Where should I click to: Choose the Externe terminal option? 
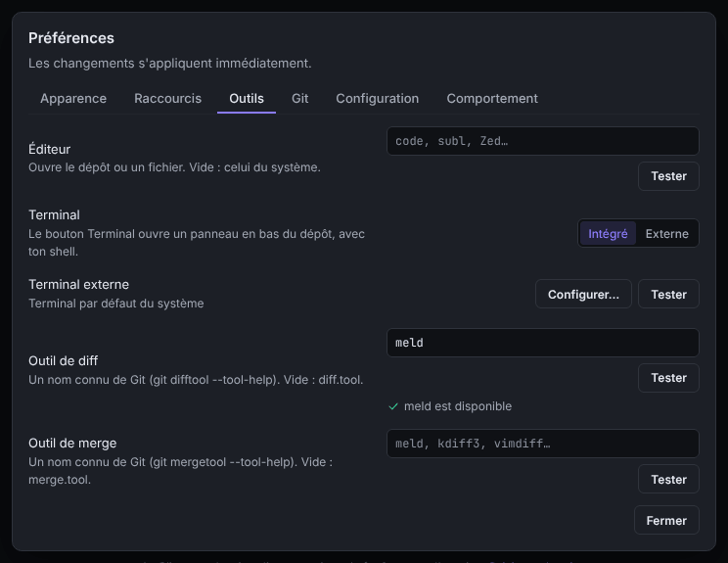pos(666,233)
